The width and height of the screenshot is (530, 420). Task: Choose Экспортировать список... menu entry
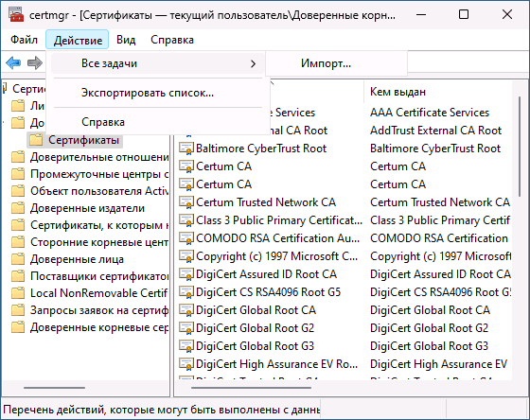pos(157,93)
